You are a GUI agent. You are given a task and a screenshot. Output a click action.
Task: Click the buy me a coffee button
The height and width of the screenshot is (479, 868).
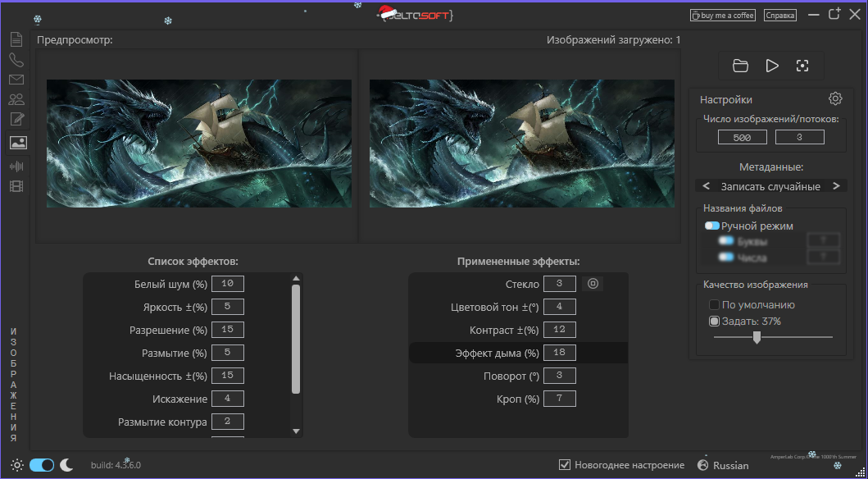click(x=722, y=15)
